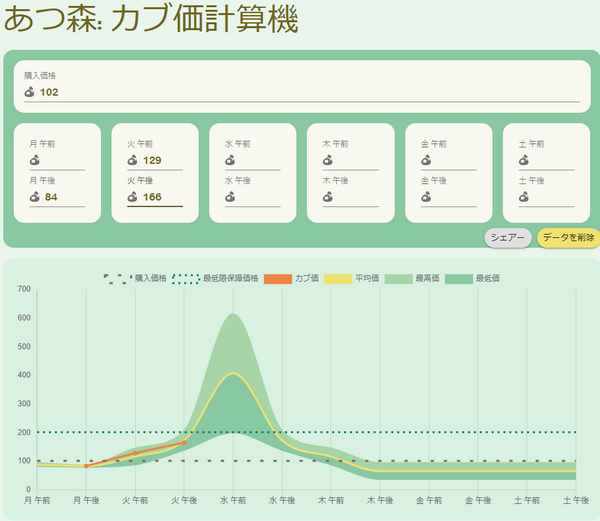Select the 火 午後 field showing 166

click(155, 197)
